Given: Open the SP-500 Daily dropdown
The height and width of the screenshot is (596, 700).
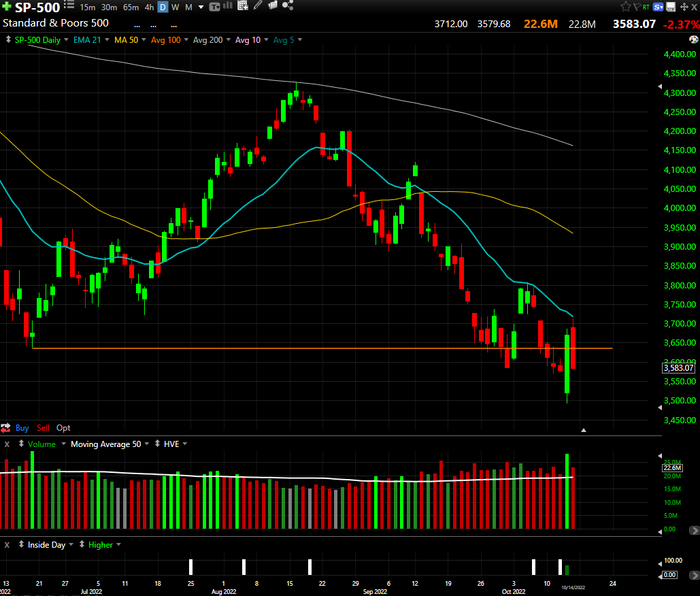Looking at the screenshot, I should 66,39.
